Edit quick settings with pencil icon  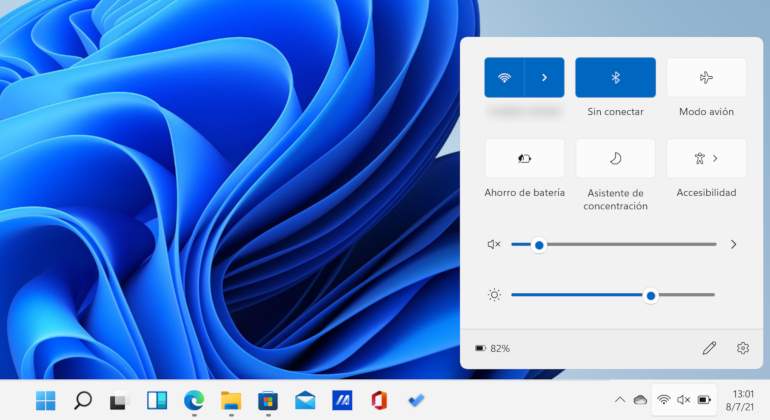coord(709,348)
